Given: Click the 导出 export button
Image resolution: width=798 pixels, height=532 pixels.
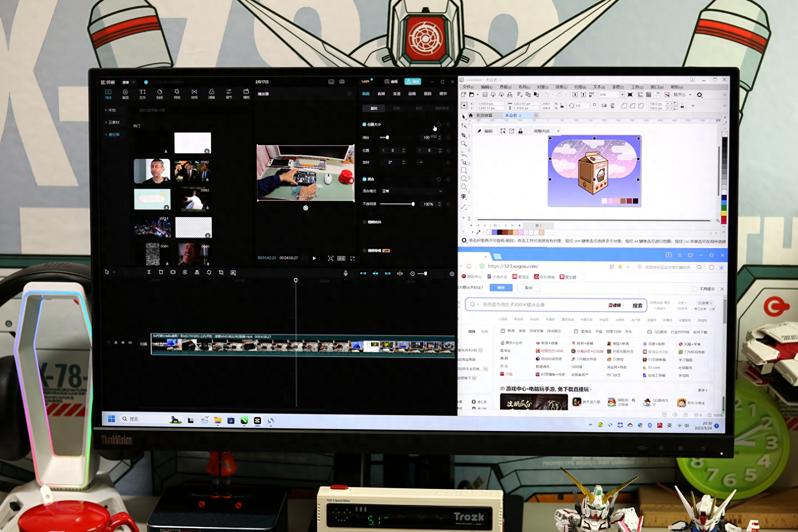Looking at the screenshot, I should (x=413, y=81).
